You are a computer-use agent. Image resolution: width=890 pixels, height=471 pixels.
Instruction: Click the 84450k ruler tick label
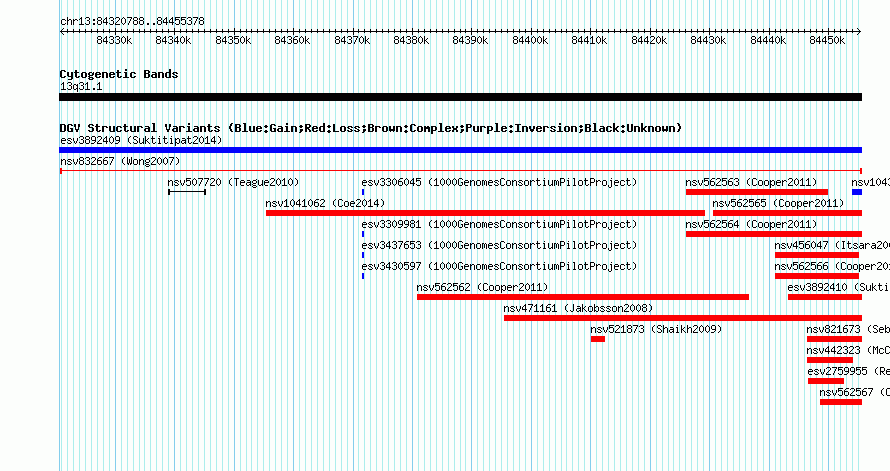tap(827, 40)
